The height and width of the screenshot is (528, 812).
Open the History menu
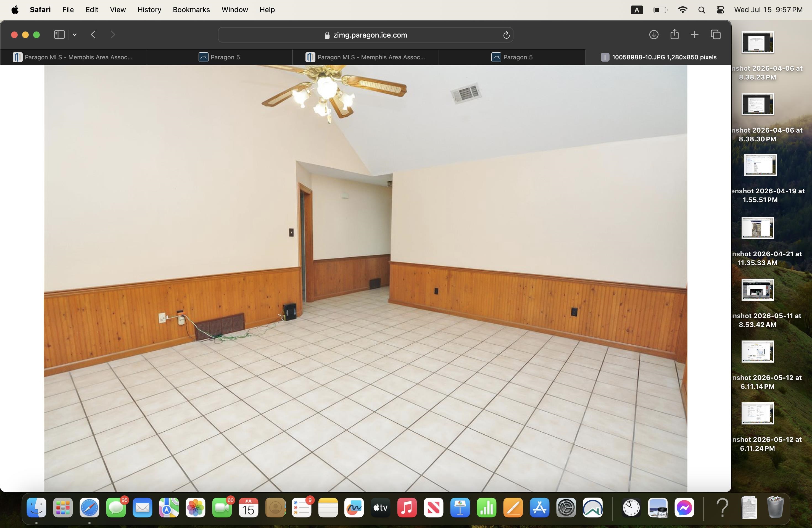[x=149, y=10]
